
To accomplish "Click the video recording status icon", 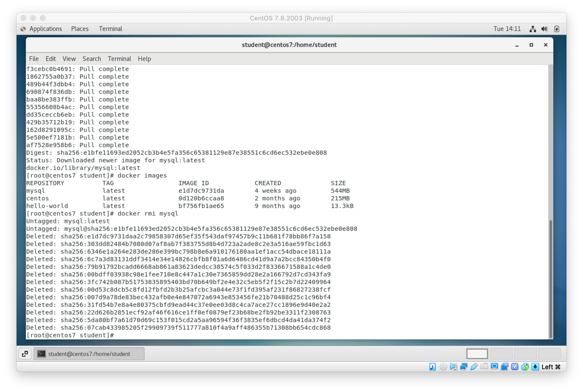I will pos(504,367).
